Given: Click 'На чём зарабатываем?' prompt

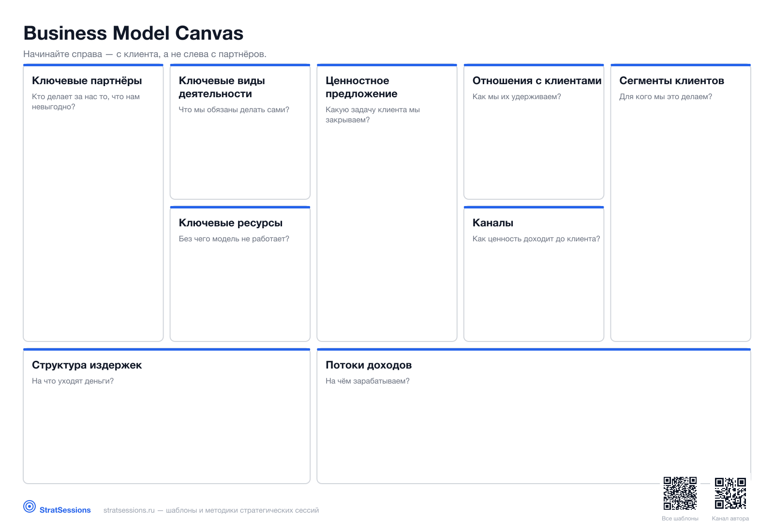Looking at the screenshot, I should [368, 381].
